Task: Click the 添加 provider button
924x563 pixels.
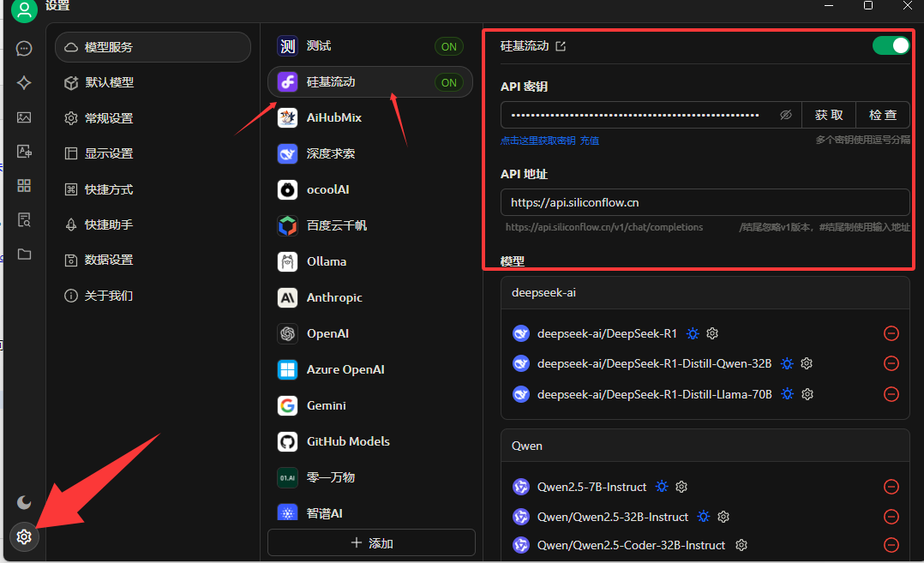Action: click(371, 543)
